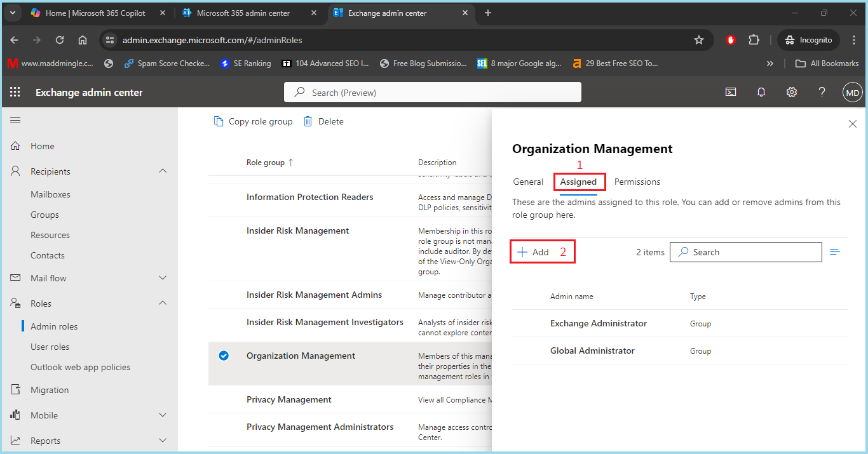Screen dimensions: 868x454
Task: Open help question mark icon
Action: 822,92
